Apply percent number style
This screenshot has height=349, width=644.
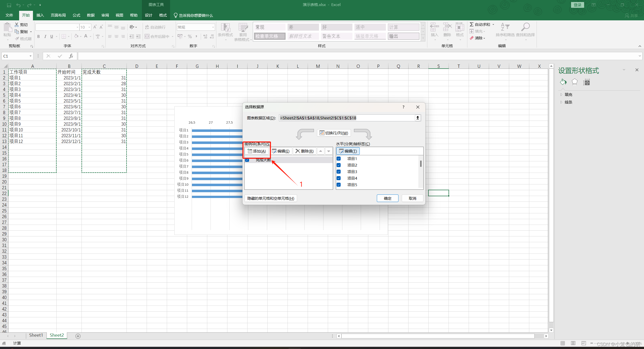tap(189, 36)
